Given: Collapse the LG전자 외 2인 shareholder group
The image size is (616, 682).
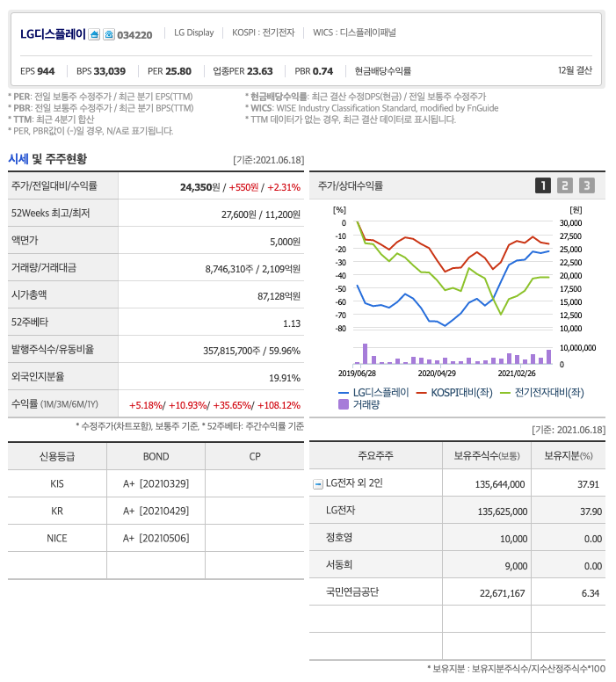Looking at the screenshot, I should point(318,483).
